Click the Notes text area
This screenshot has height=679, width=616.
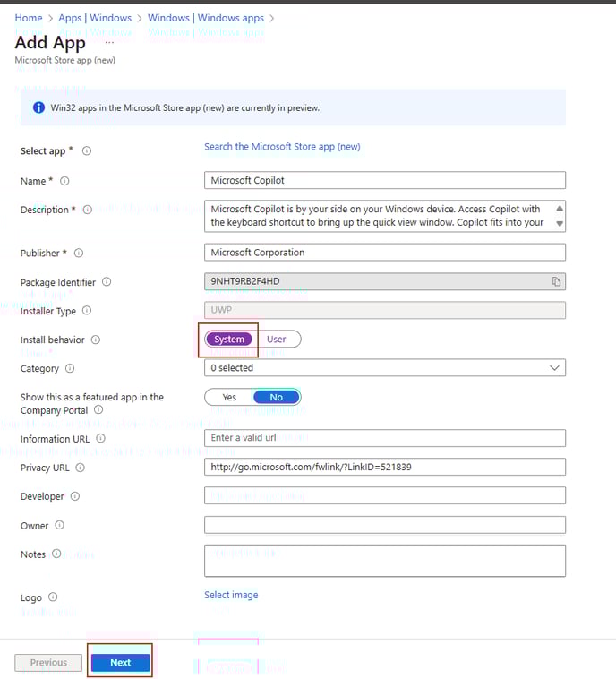tap(385, 561)
